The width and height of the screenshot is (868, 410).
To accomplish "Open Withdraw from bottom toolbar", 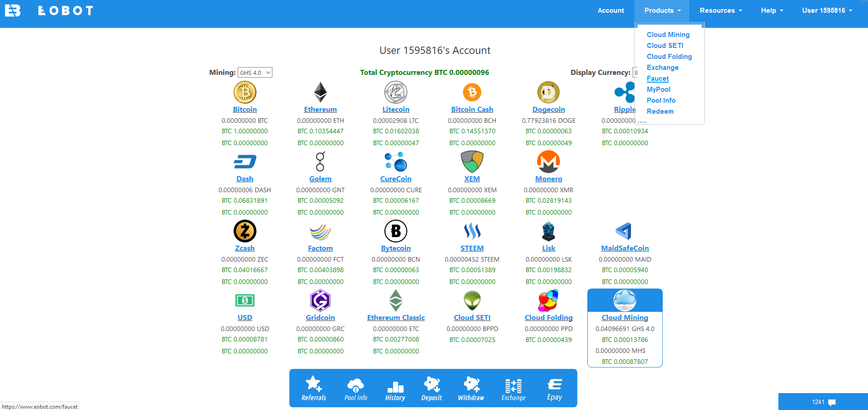I will (471, 388).
